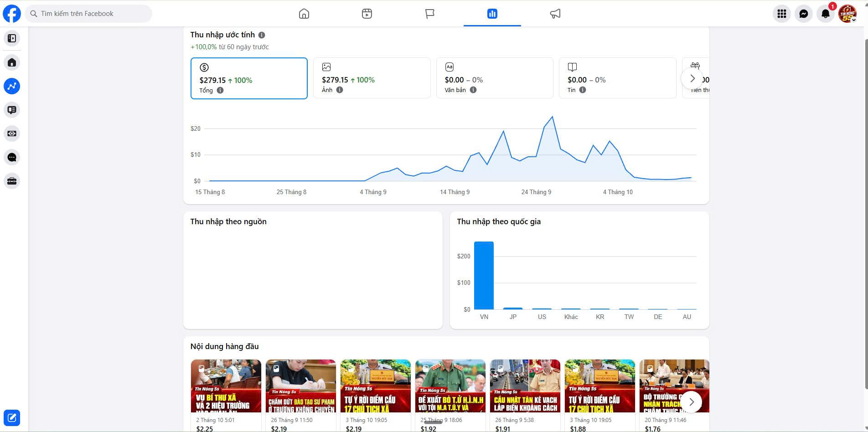868x432 pixels.
Task: Open the VU BÍ THƯ XÃ post thumbnail
Action: (226, 386)
